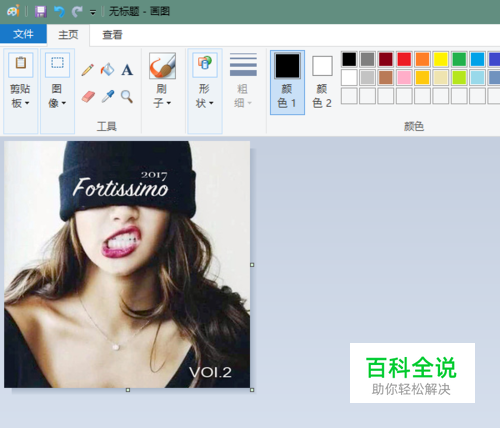
Task: Click the Save icon in quick access toolbar
Action: (41, 12)
